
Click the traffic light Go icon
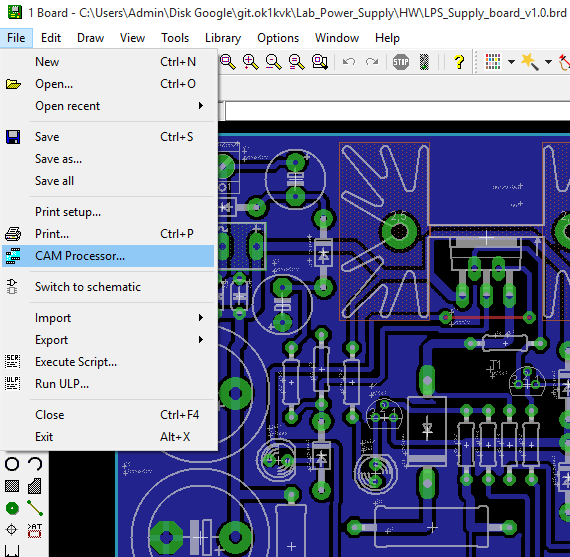tap(424, 62)
